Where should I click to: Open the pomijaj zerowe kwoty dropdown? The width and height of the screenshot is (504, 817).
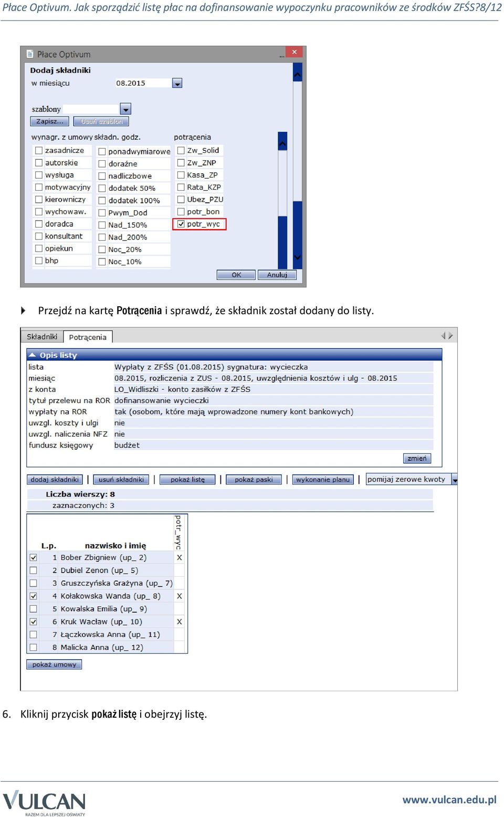coord(454,479)
